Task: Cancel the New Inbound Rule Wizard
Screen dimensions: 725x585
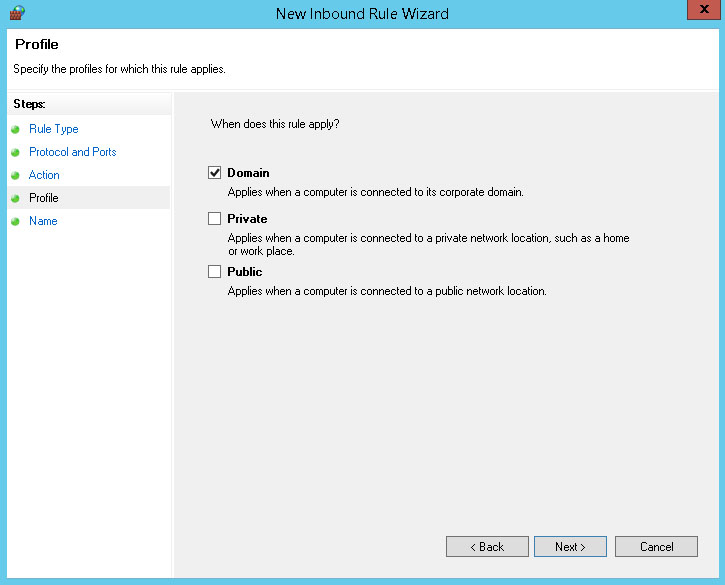Action: coord(656,547)
